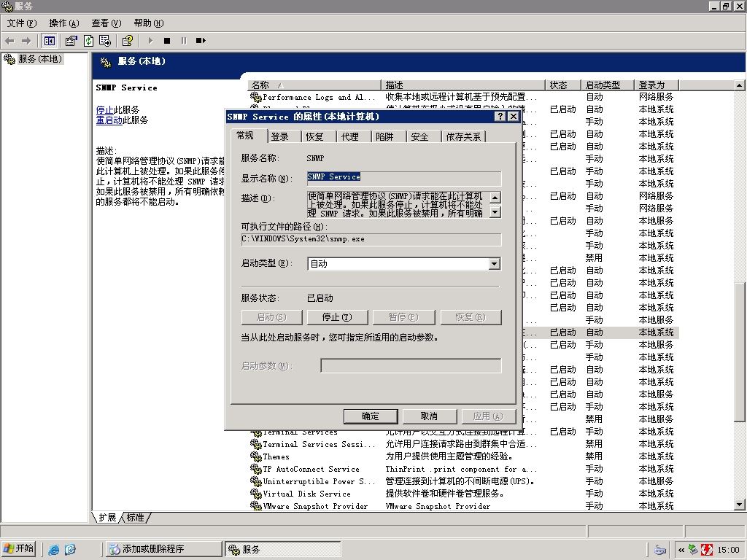Click VMware Snapshot Provider gear icon
Viewport: 747px width, 560px height.
click(256, 506)
